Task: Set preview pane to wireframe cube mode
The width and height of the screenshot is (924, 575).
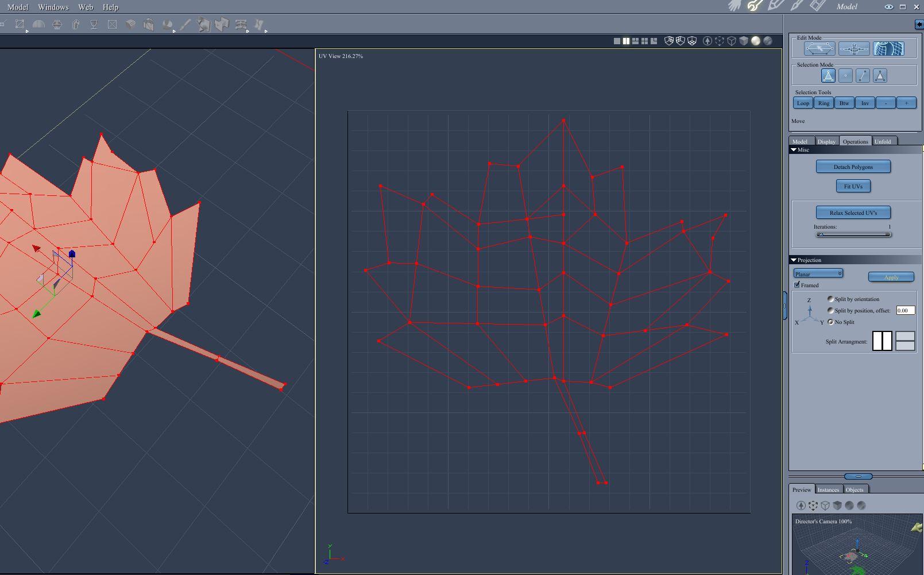Action: coord(825,505)
